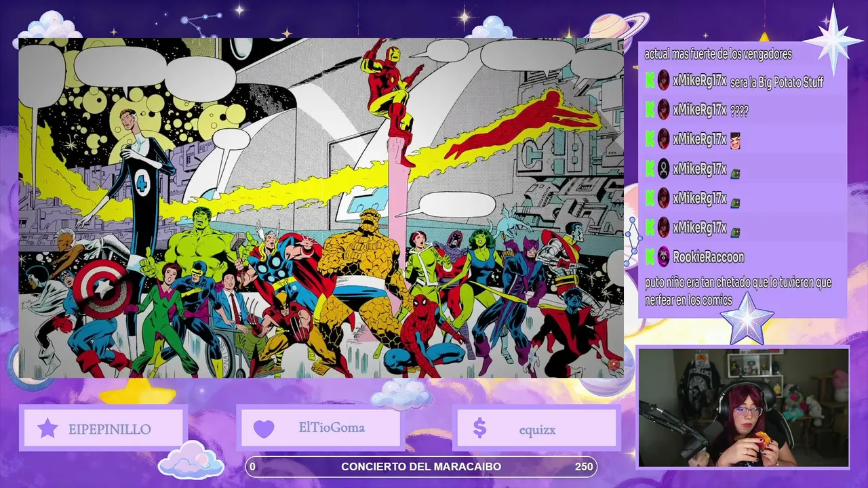
Task: Click the goal current value 0
Action: tap(253, 466)
